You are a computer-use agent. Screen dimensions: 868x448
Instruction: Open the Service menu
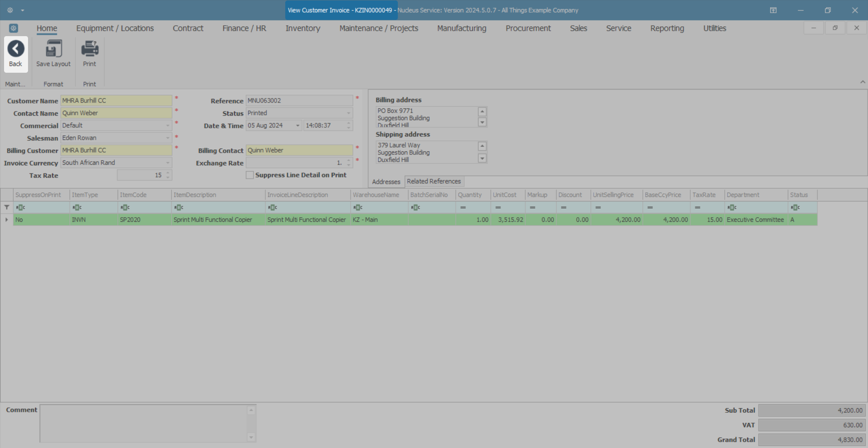pos(618,28)
